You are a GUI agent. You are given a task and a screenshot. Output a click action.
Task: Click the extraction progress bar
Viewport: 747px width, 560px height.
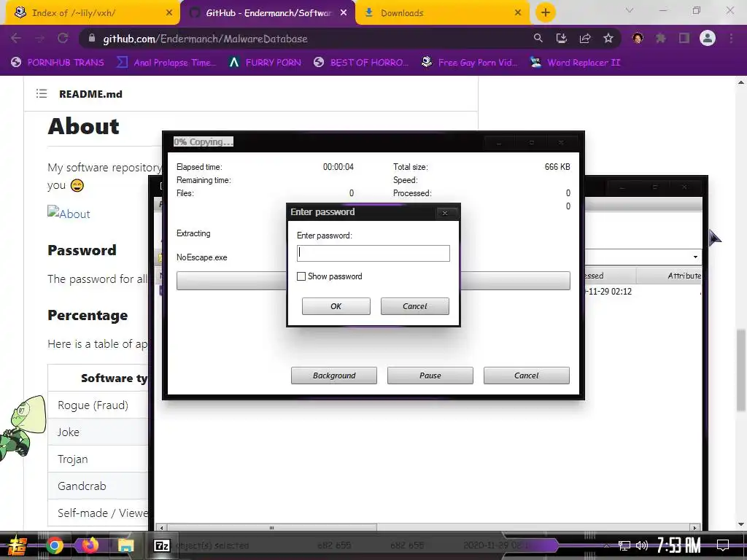click(x=373, y=281)
